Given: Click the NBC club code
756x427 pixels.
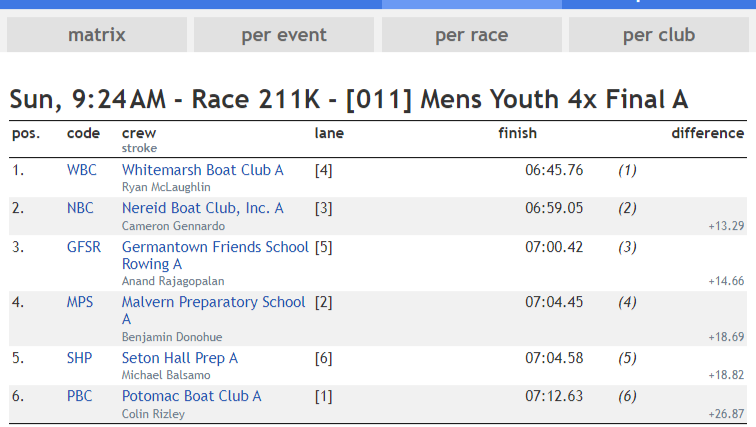Looking at the screenshot, I should click(81, 208).
